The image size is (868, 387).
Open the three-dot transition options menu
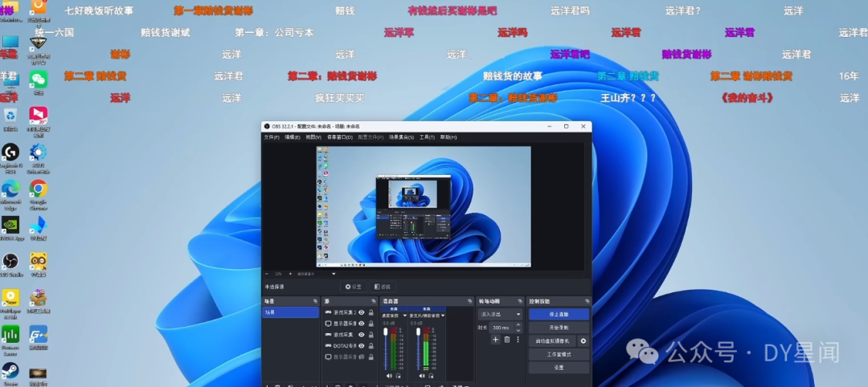click(518, 340)
